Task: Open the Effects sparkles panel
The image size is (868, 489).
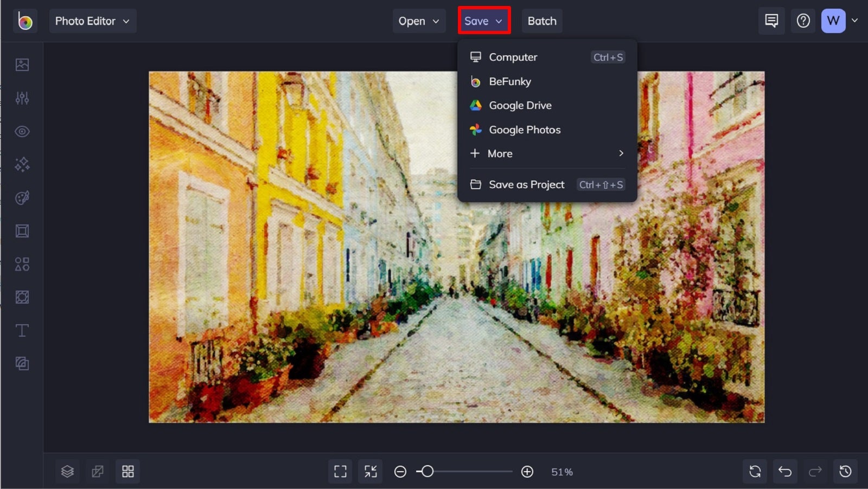Action: (x=22, y=164)
